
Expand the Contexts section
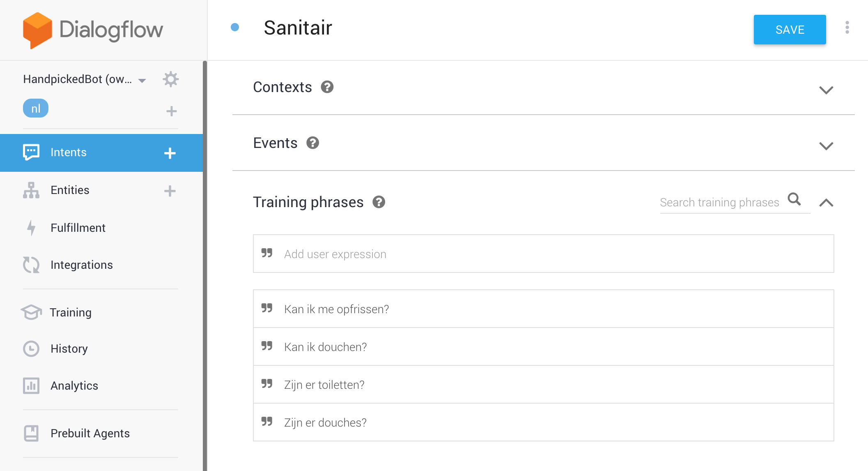(826, 90)
